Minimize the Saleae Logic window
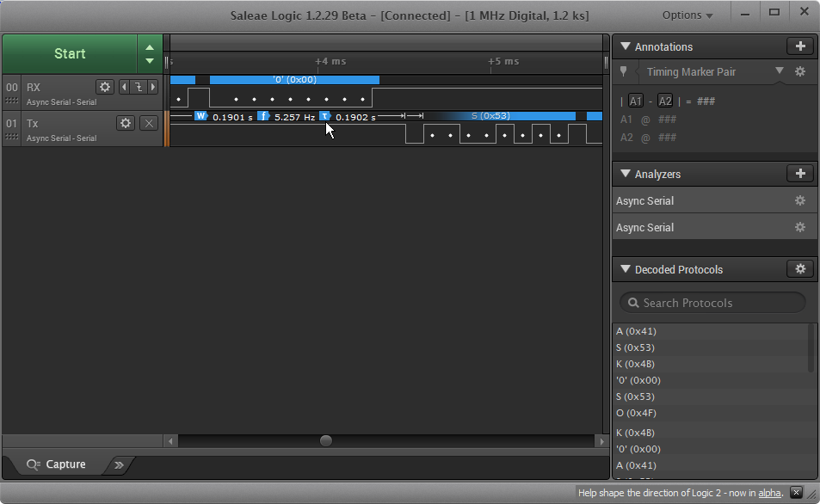 point(745,14)
